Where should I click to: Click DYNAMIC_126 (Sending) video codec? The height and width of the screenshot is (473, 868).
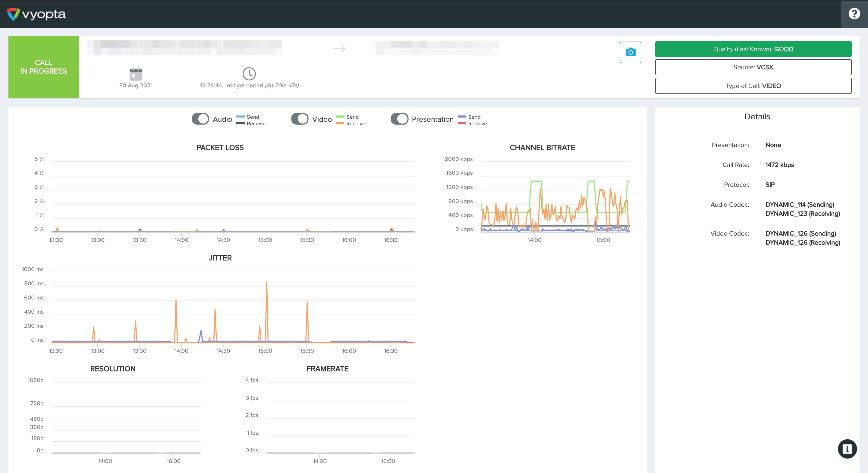tap(800, 234)
